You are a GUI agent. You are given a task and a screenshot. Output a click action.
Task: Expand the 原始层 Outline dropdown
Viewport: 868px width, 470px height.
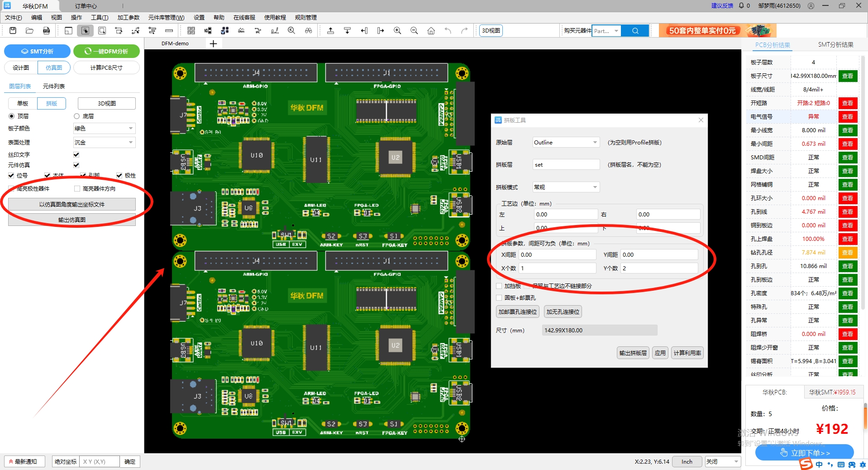[x=566, y=143]
